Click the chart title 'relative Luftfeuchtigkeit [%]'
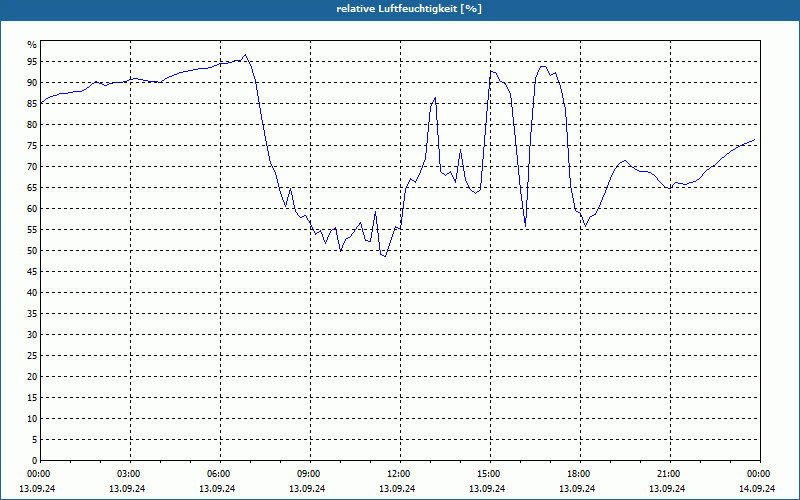 click(x=409, y=9)
